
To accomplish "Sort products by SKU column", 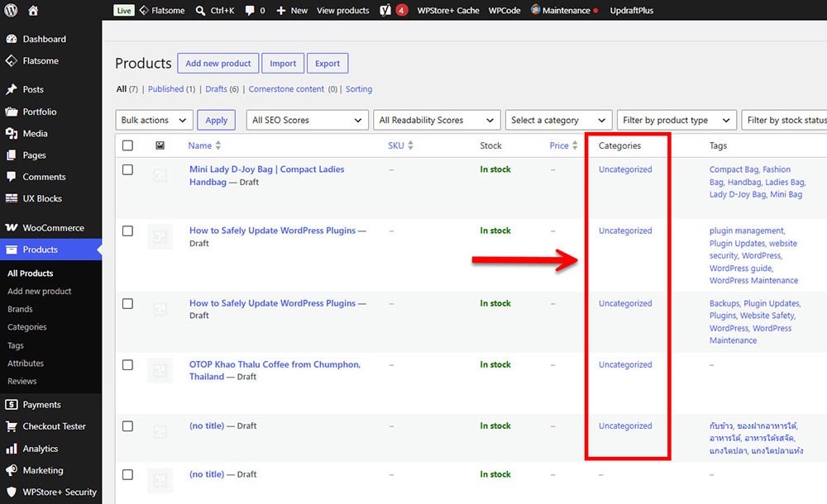I will point(401,145).
